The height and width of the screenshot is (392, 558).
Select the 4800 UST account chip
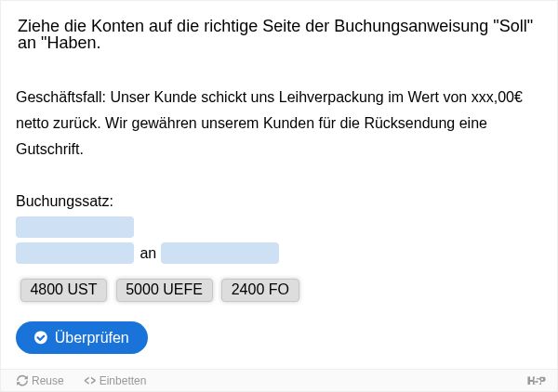point(63,290)
